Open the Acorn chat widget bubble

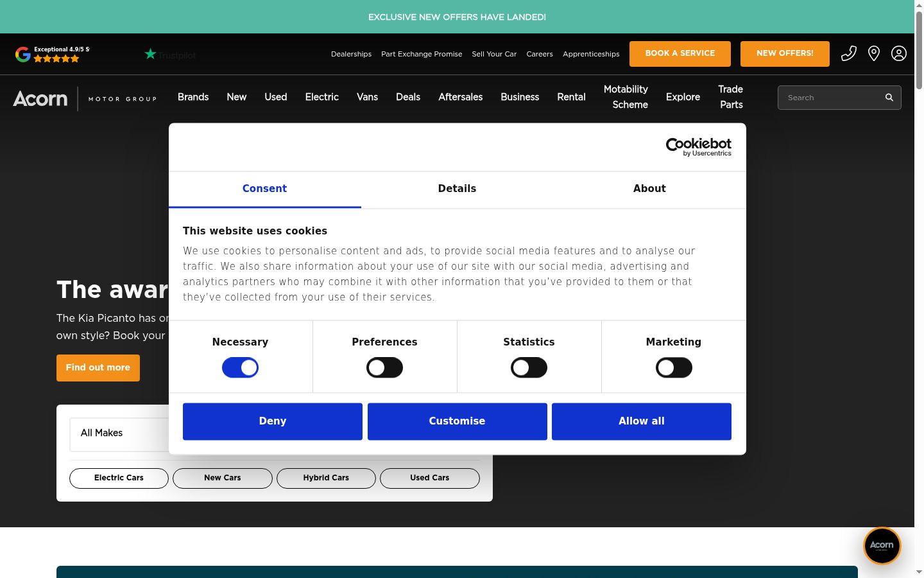pyautogui.click(x=882, y=546)
